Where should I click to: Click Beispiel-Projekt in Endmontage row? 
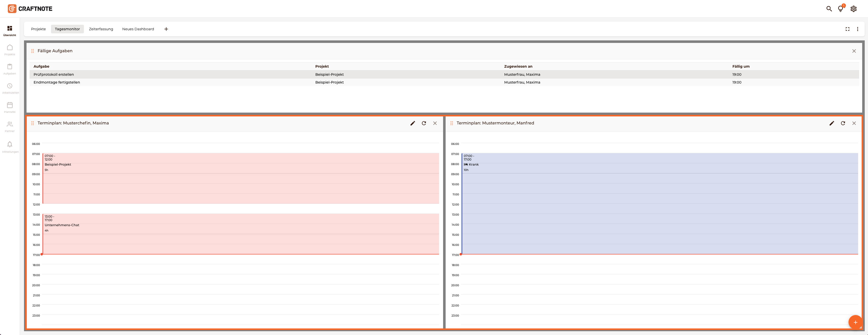(x=329, y=82)
